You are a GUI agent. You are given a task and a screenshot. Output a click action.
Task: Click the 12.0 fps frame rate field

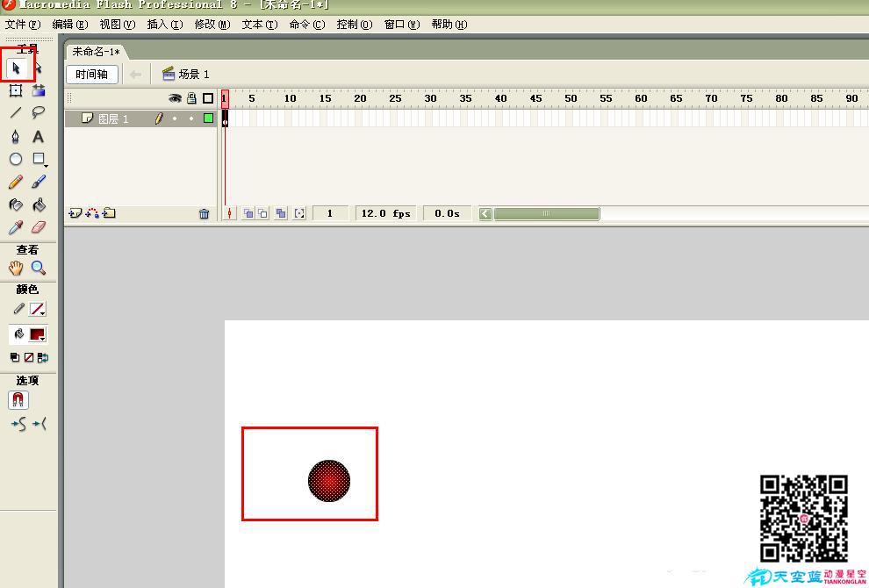(385, 213)
